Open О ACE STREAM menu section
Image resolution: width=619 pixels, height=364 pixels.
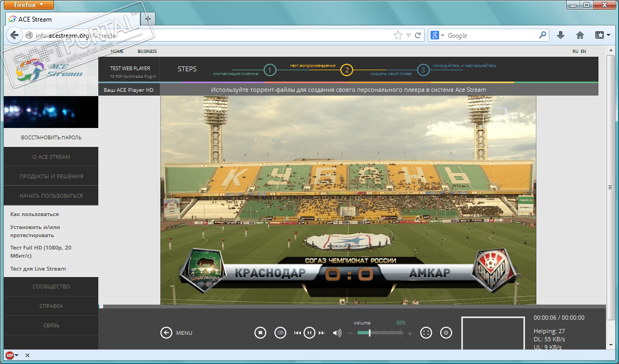[51, 157]
